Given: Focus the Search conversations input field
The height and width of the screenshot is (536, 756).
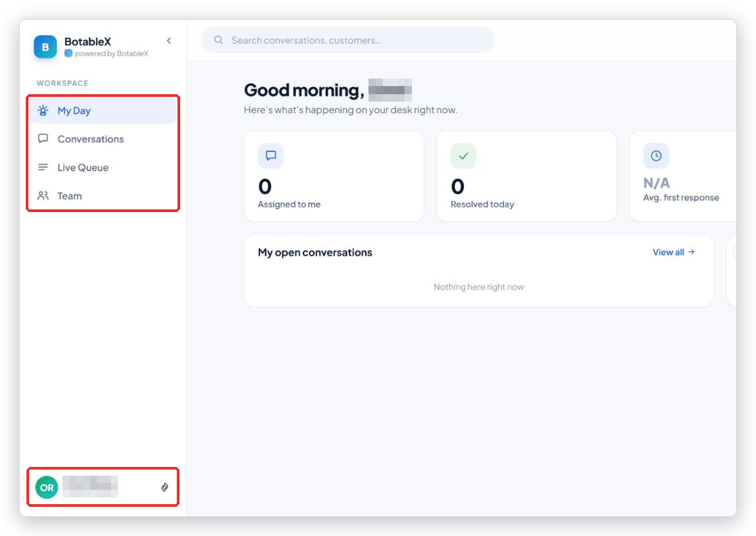Looking at the screenshot, I should point(348,40).
